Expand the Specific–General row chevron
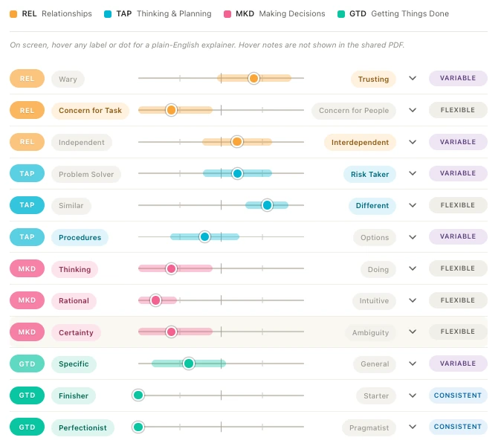The height and width of the screenshot is (446, 504). (x=413, y=363)
